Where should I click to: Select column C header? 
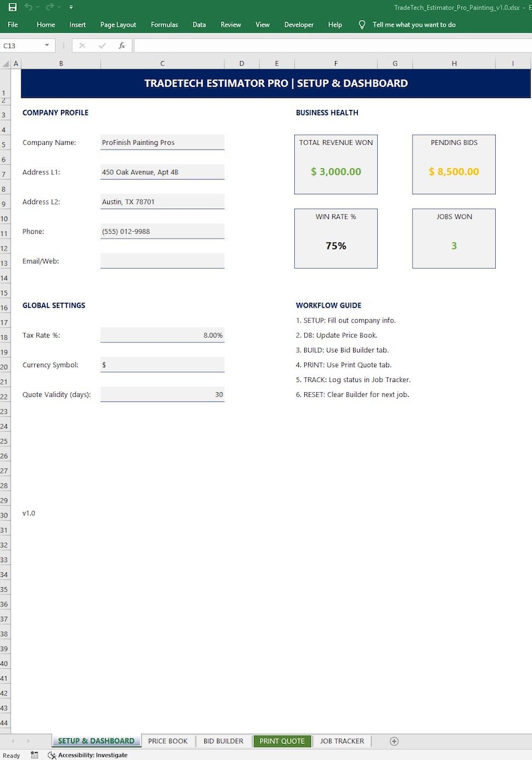[162, 64]
